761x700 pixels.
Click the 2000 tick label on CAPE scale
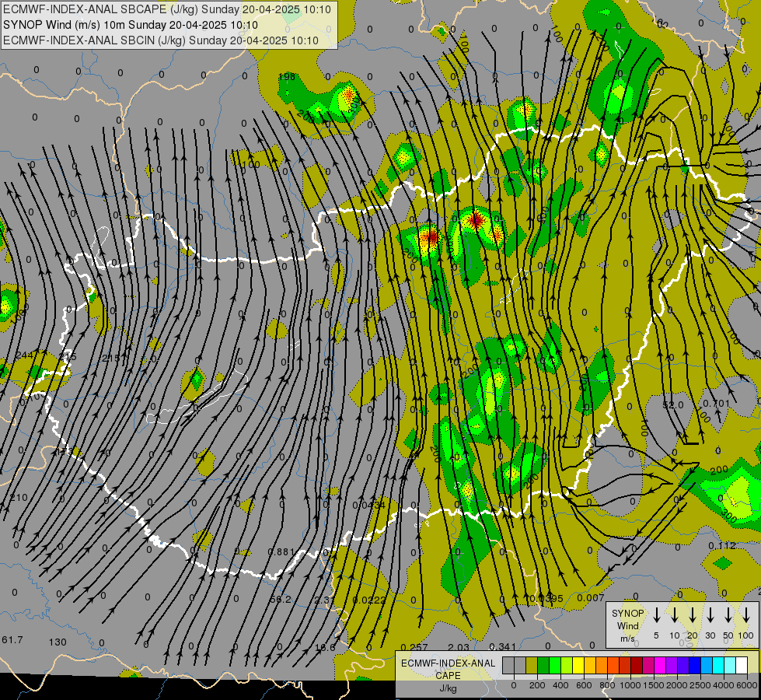677,685
